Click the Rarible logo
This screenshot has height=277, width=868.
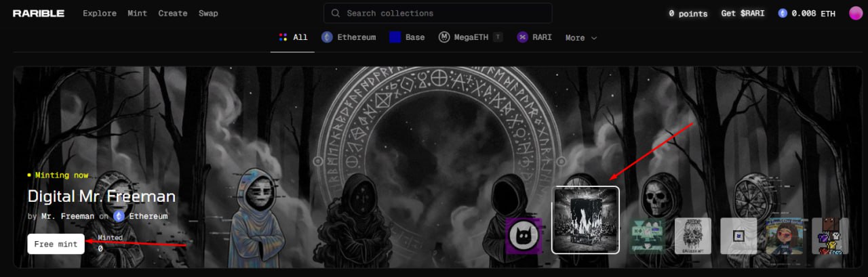pyautogui.click(x=39, y=14)
